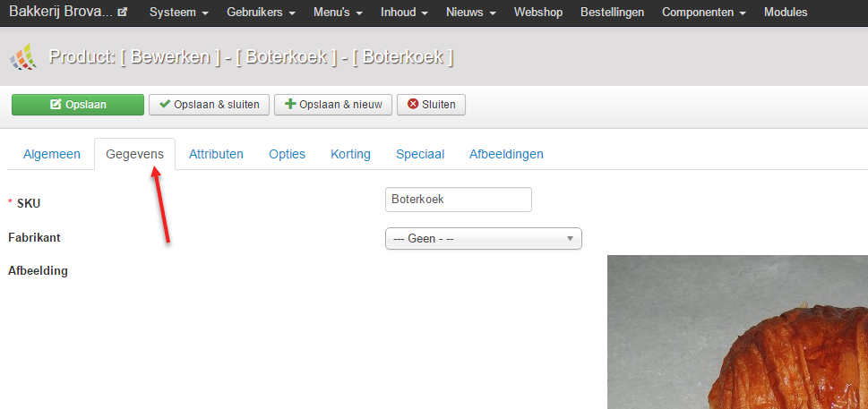Switch to the Speciaal tab
Image resolution: width=868 pixels, height=409 pixels.
pos(420,154)
